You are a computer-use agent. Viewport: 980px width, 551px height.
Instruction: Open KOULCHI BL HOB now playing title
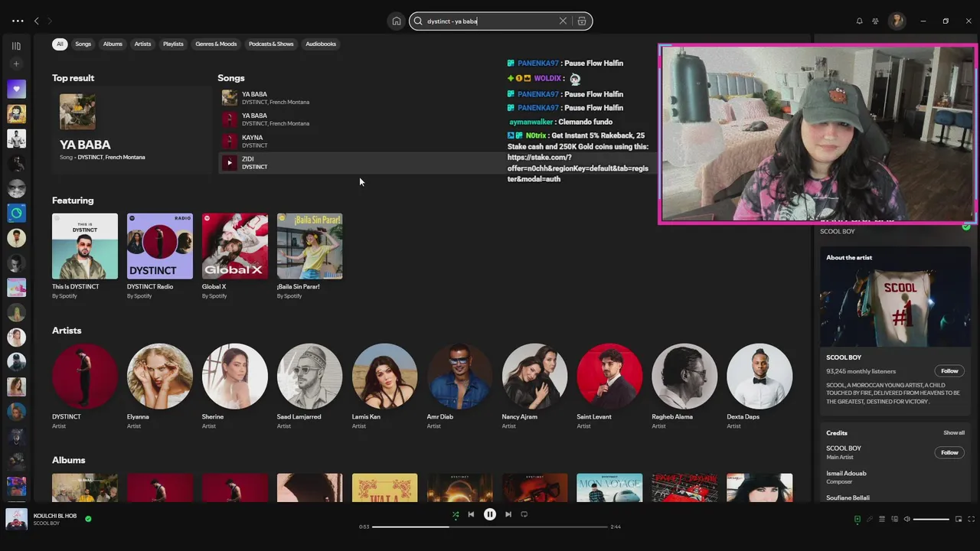tap(55, 516)
